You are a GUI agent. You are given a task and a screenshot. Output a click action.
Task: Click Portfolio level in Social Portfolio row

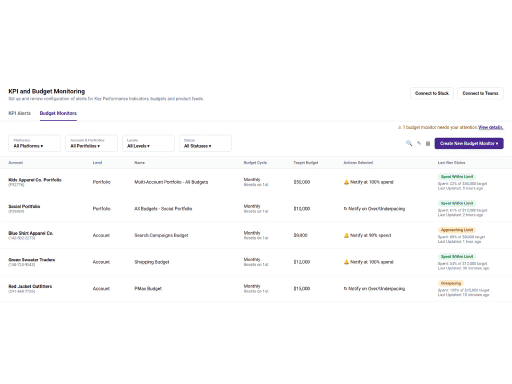point(101,209)
